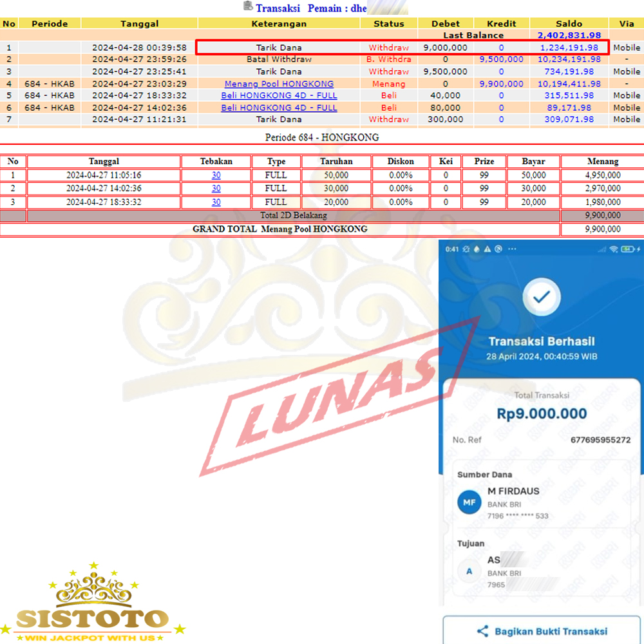
Task: Tap the battery icon in phone status bar
Action: click(x=628, y=249)
